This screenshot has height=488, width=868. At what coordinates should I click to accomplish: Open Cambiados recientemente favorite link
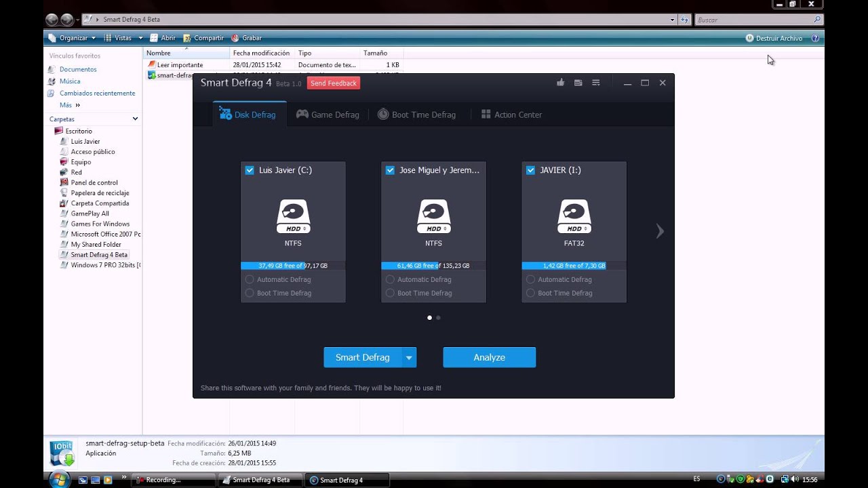pyautogui.click(x=97, y=93)
